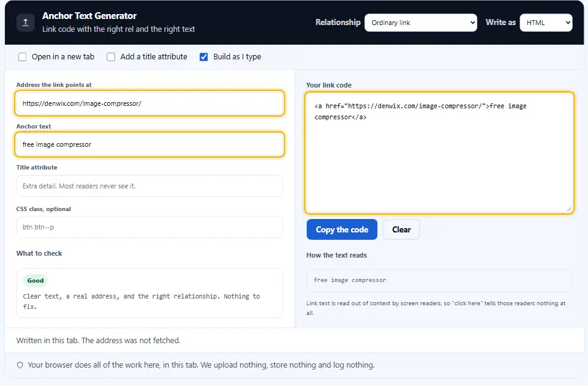Uncheck Build as I type
The height and width of the screenshot is (386, 588).
203,57
